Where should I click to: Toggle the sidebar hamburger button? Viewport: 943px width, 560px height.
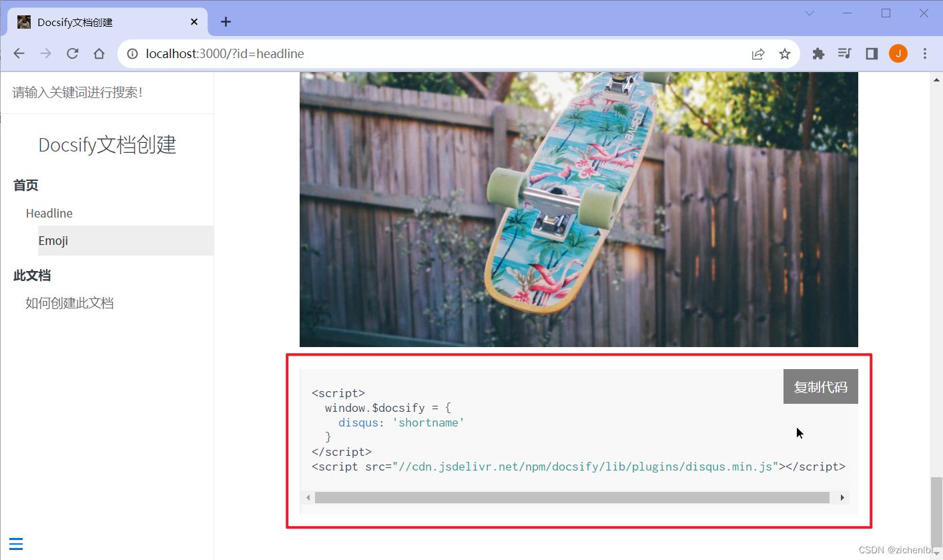[x=16, y=544]
